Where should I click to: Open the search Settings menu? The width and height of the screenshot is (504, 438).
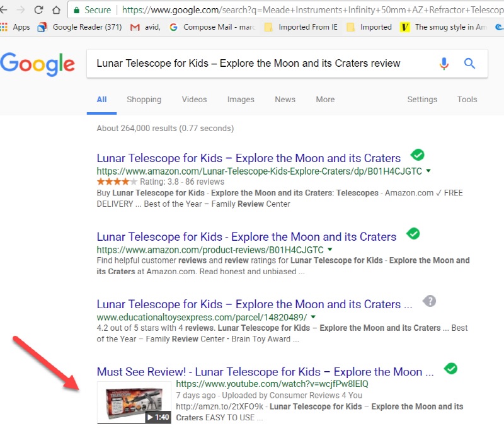point(422,100)
